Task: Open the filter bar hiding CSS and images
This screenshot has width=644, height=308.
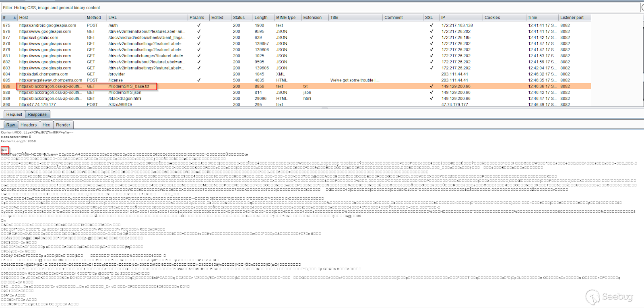Action: pos(320,8)
